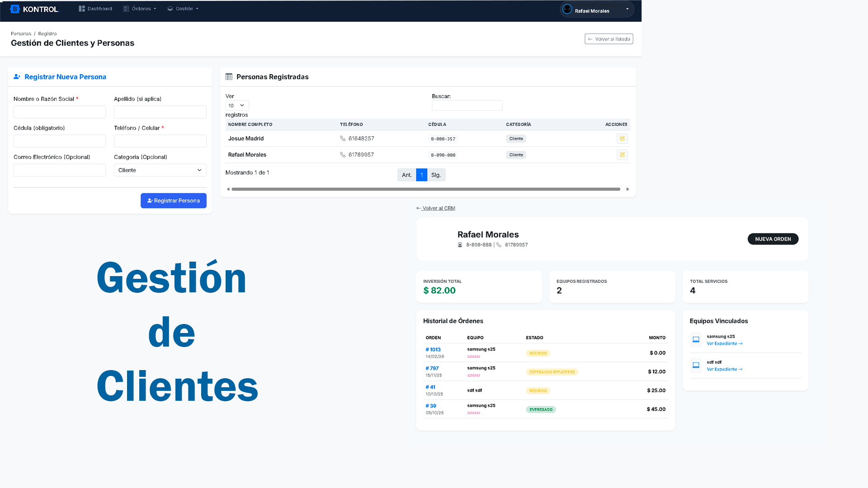Click the NUEVA ORDEN button
868x488 pixels.
tap(773, 239)
